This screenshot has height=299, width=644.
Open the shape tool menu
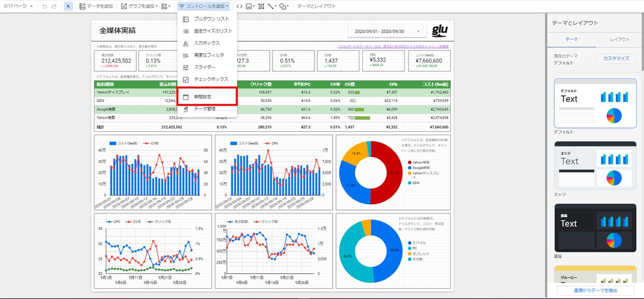[284, 6]
